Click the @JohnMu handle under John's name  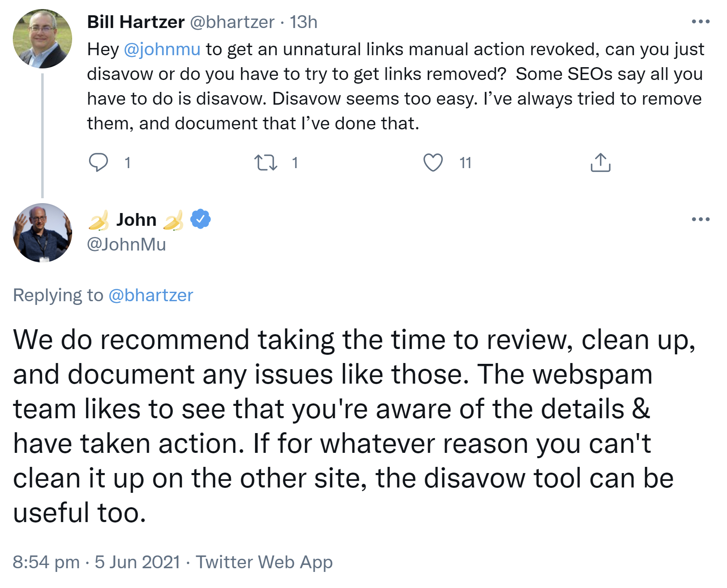coord(126,245)
